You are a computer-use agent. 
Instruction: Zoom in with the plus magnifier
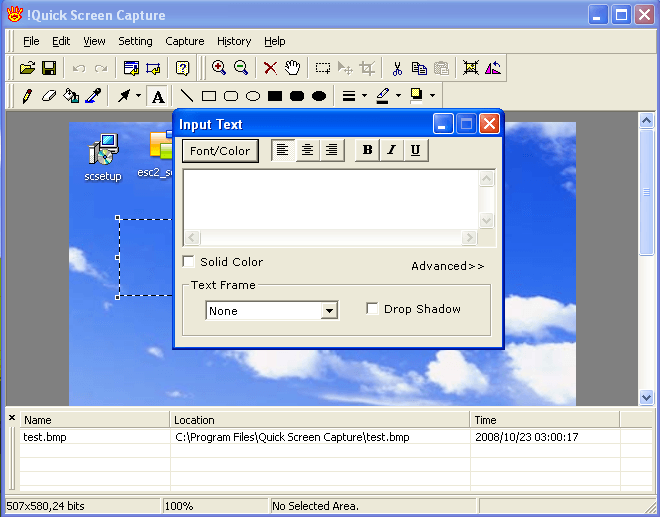click(219, 68)
